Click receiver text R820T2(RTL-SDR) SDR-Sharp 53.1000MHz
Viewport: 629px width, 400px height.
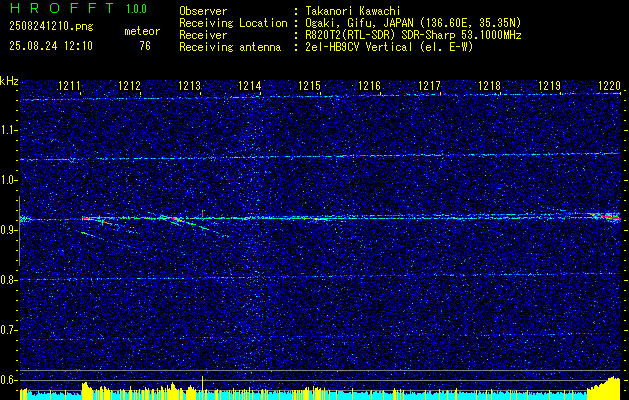(413, 35)
